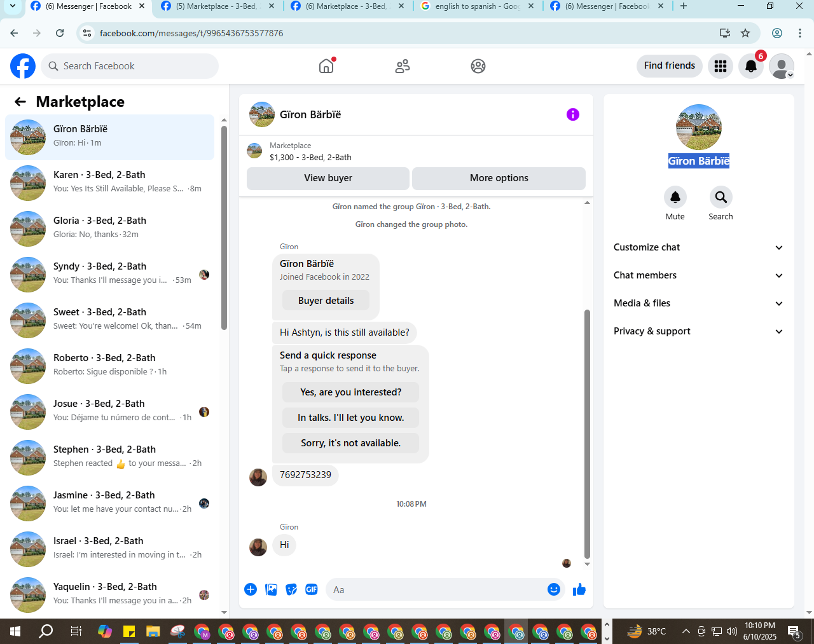Switch to the second Marketplace 3-Bed tab
This screenshot has width=814, height=644.
pyautogui.click(x=348, y=6)
